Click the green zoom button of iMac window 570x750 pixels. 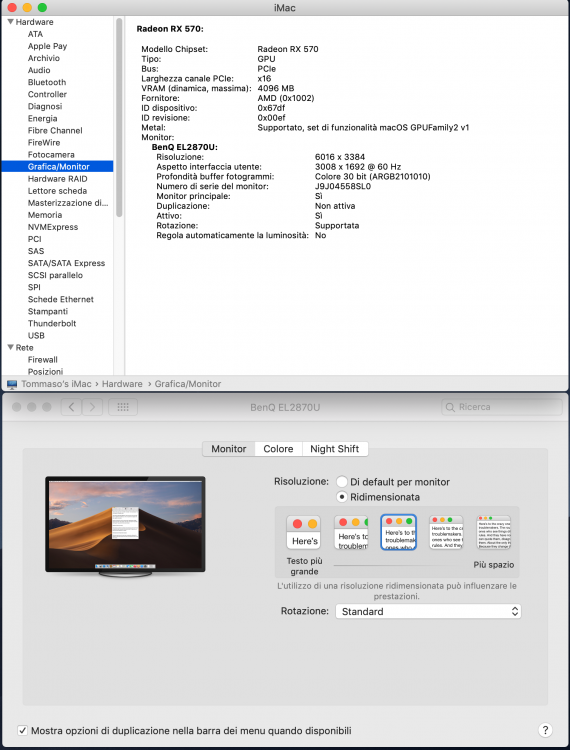pyautogui.click(x=42, y=8)
